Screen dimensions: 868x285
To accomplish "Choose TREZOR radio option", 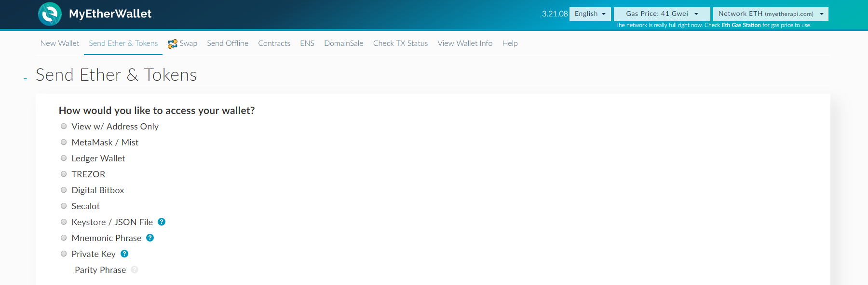I will tap(64, 174).
